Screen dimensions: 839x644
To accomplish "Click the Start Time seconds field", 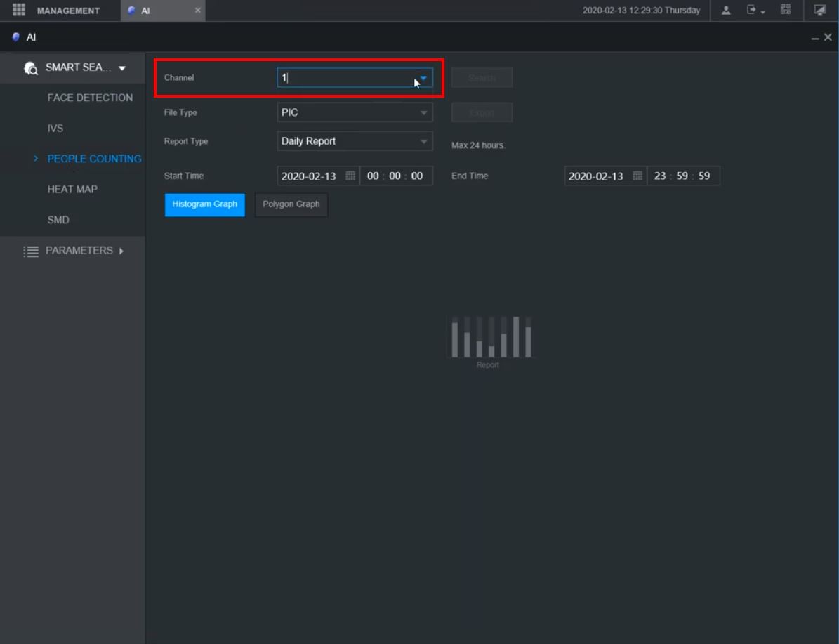I will pos(417,176).
